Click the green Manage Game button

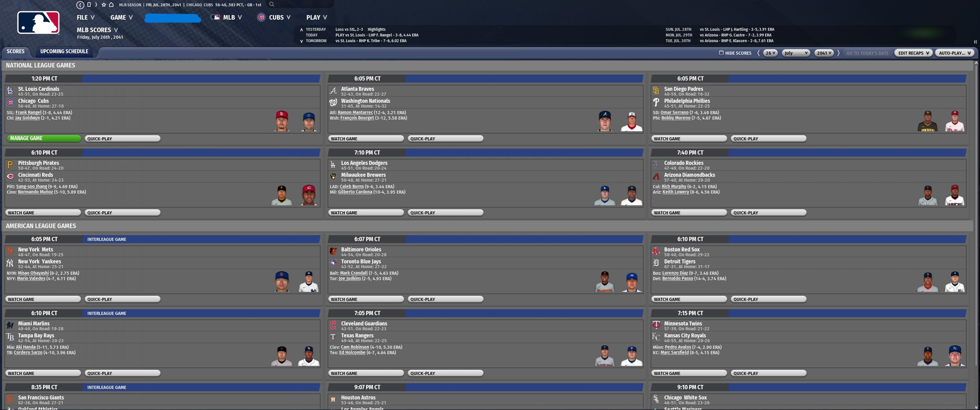pyautogui.click(x=44, y=138)
